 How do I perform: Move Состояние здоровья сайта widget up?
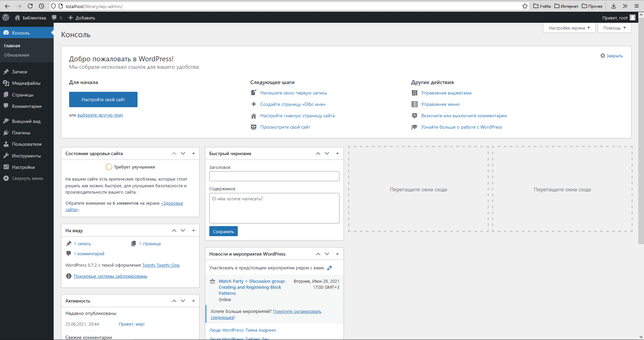174,153
